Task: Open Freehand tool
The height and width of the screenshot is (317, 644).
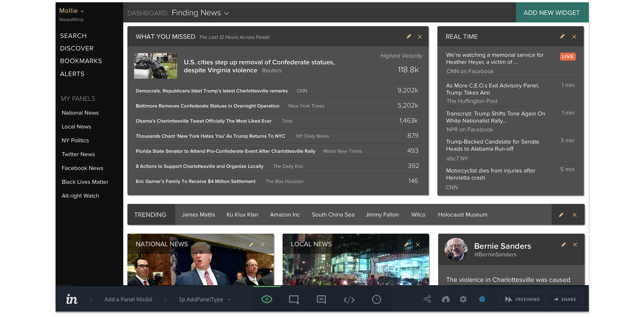Action: pos(523,299)
